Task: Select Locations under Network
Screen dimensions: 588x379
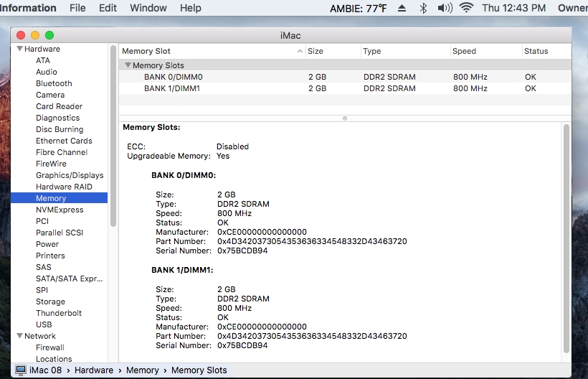Action: [54, 359]
